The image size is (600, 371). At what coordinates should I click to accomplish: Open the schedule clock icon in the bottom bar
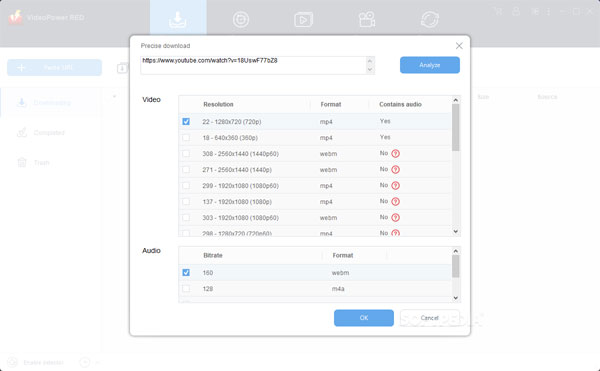(85, 362)
